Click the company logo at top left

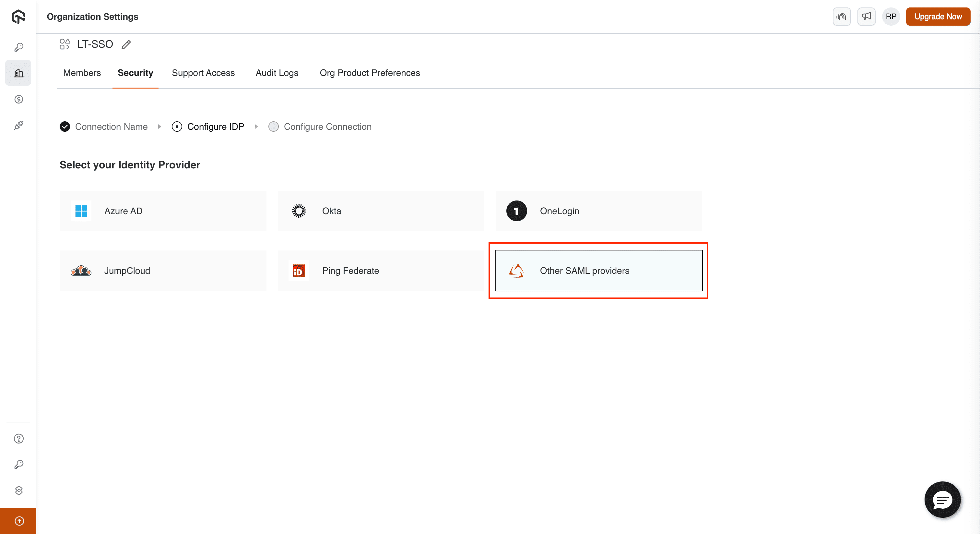18,16
